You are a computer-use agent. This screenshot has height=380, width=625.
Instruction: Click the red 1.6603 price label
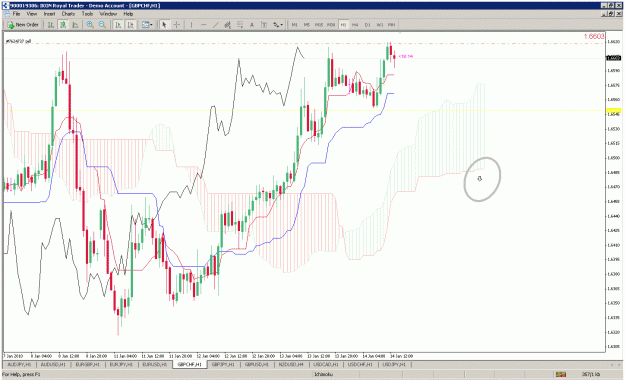point(594,36)
